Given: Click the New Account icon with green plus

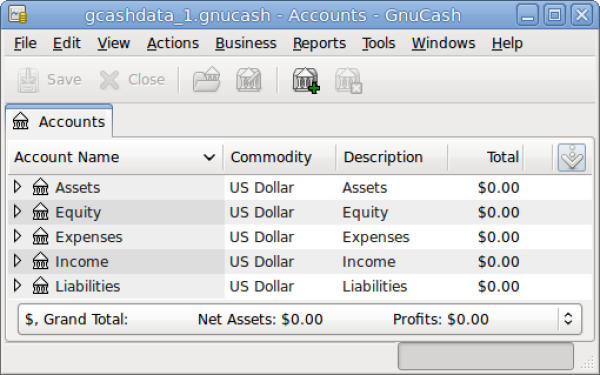Looking at the screenshot, I should pyautogui.click(x=306, y=80).
